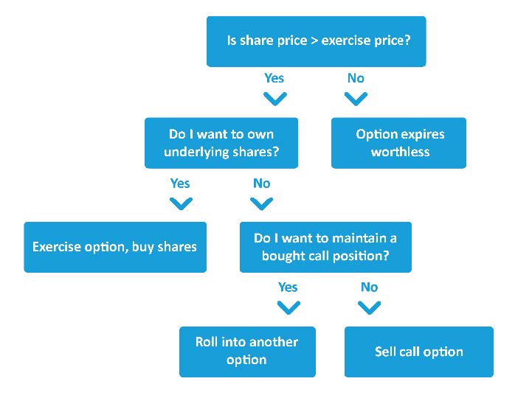Screen dimensions: 532x398
Task: Click Yes label under the underlying shares question
Action: coord(180,184)
